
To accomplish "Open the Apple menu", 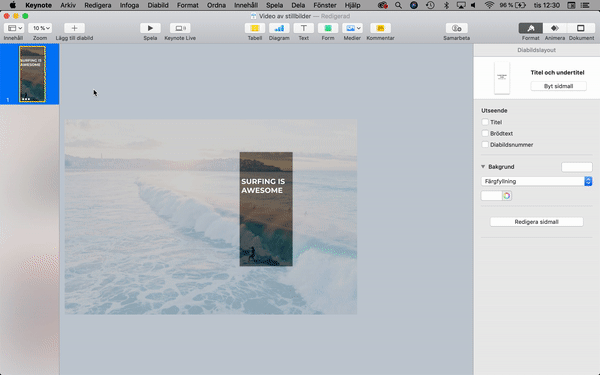I will click(13, 5).
